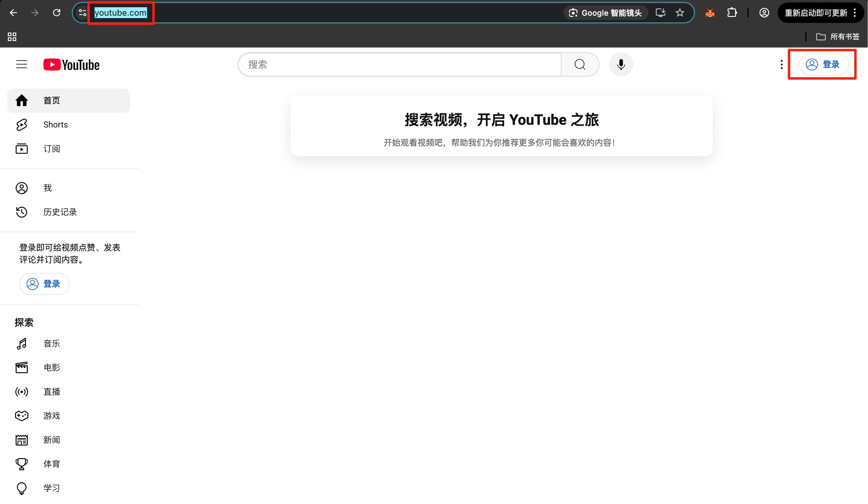Toggle the hamburger guide menu
The image size is (868, 504).
tap(22, 65)
